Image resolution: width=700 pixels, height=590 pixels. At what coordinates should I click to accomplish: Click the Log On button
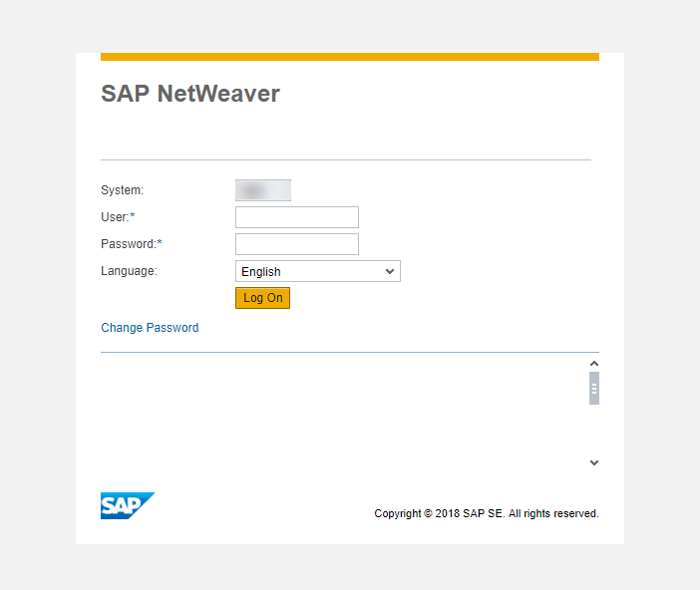(262, 298)
